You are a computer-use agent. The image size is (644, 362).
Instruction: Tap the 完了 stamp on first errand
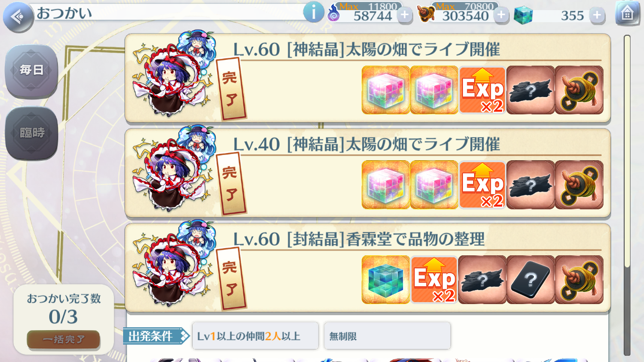tap(231, 89)
